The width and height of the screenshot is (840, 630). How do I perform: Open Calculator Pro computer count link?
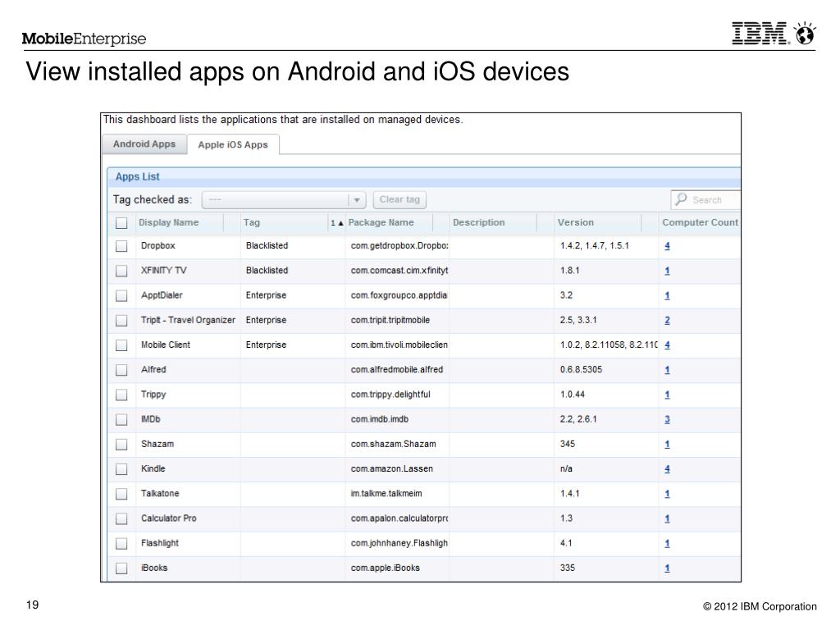[667, 519]
